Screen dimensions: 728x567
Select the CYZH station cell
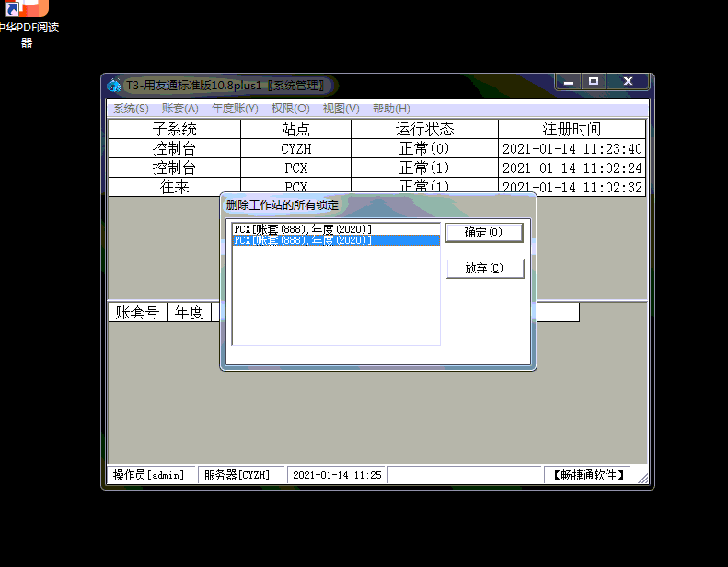pos(295,148)
